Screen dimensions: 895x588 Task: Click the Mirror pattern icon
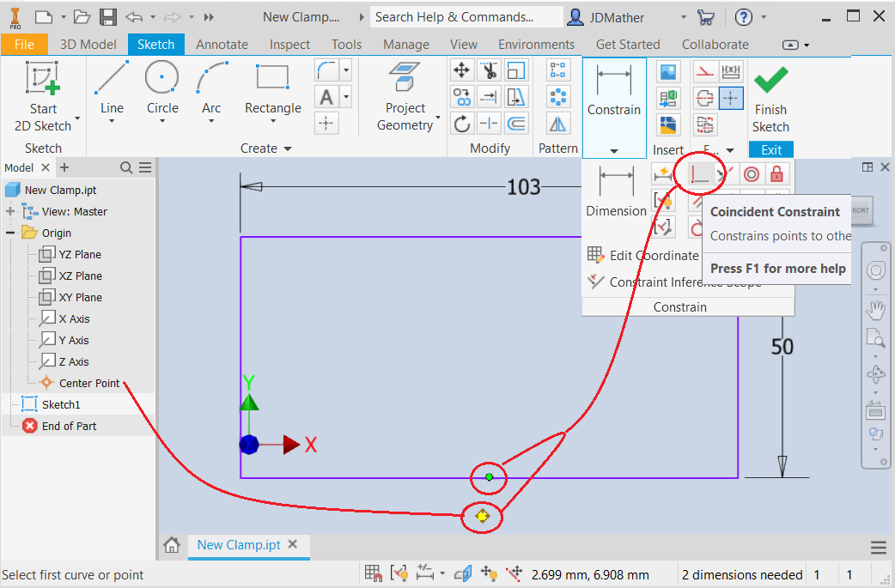[557, 124]
